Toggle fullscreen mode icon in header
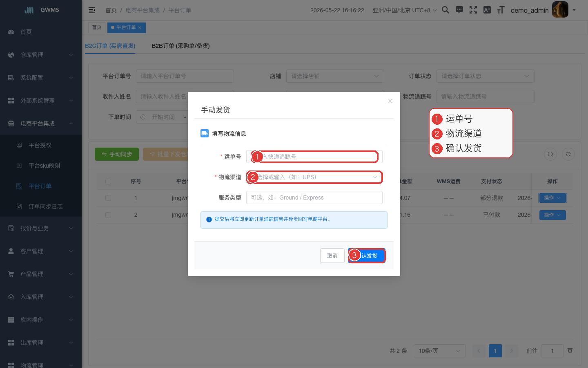588x368 pixels. pos(473,10)
